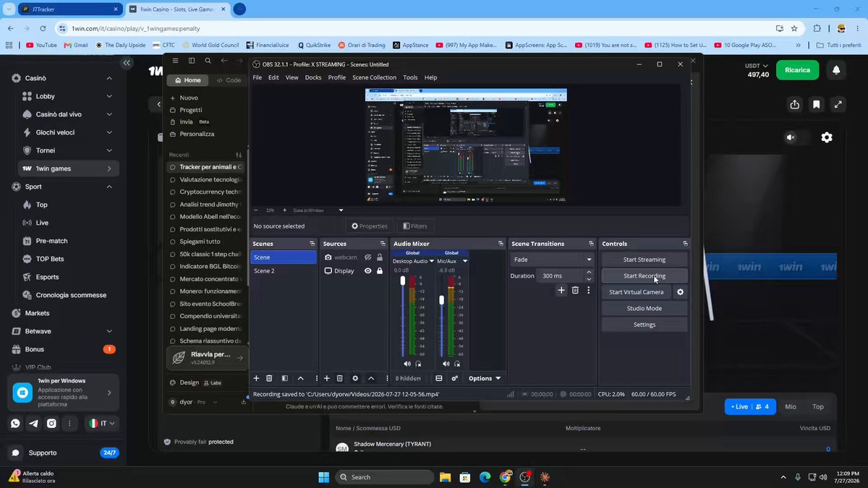Unlock the webcam source
This screenshot has height=488, width=868.
pyautogui.click(x=380, y=257)
